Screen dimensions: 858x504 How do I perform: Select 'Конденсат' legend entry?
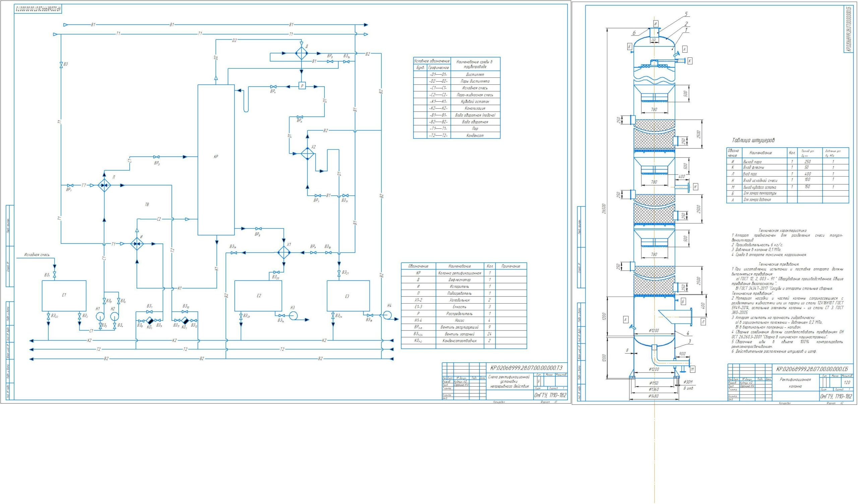coord(475,135)
